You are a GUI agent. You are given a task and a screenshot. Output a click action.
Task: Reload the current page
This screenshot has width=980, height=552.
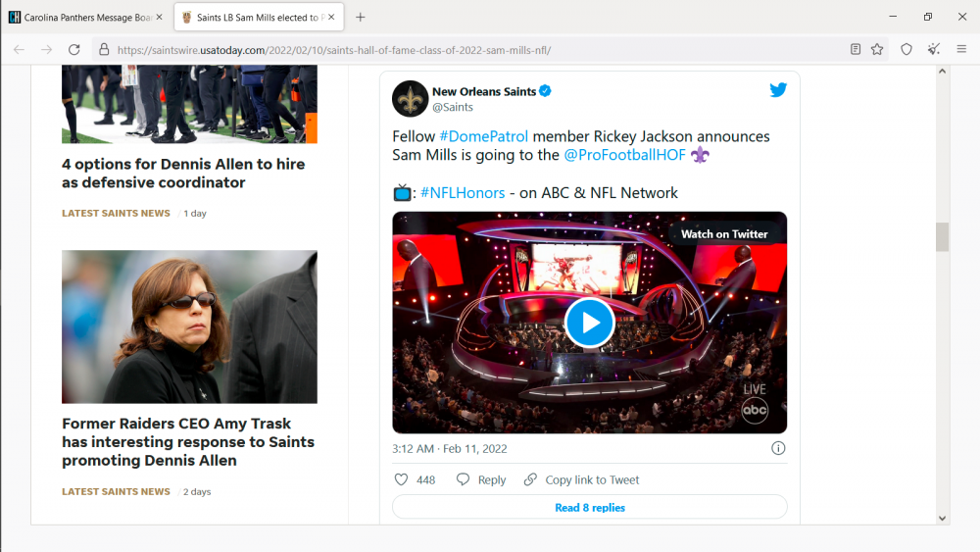pos(73,49)
